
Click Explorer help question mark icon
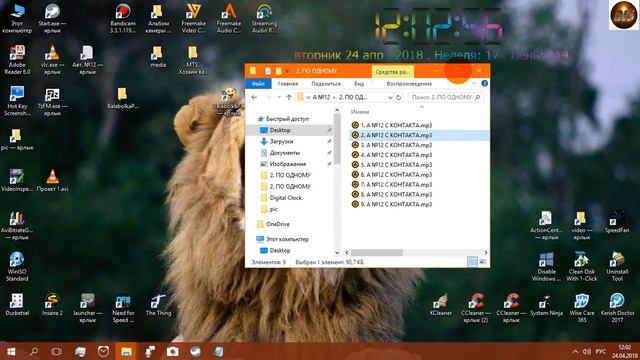tap(484, 83)
